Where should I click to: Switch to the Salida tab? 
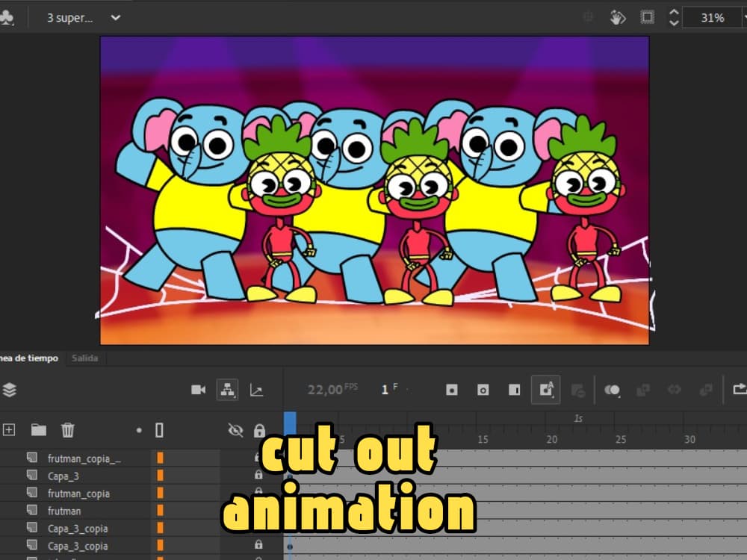[x=85, y=358]
